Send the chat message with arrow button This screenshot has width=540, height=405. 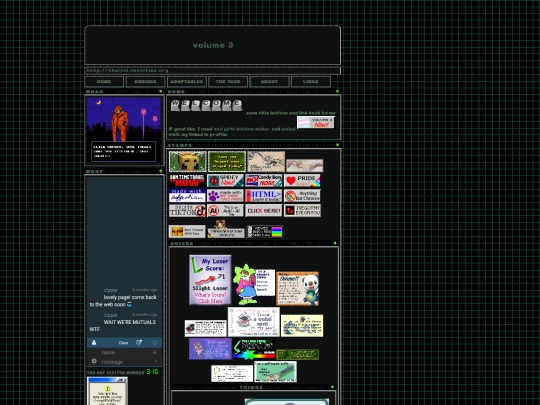[x=155, y=361]
